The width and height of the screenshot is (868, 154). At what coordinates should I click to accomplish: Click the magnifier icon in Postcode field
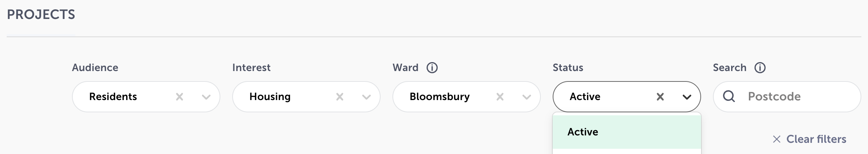tap(729, 96)
